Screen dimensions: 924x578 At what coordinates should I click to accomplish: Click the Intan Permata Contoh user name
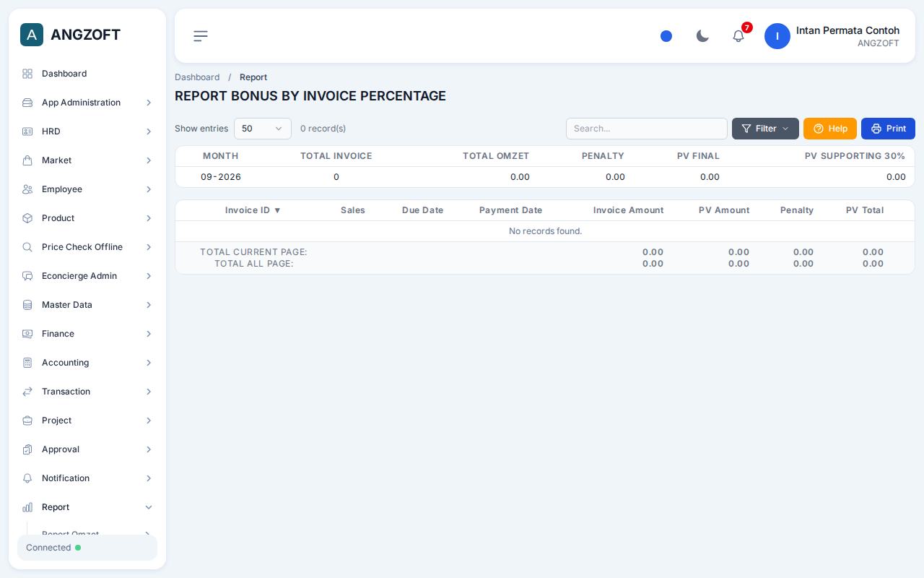point(847,30)
